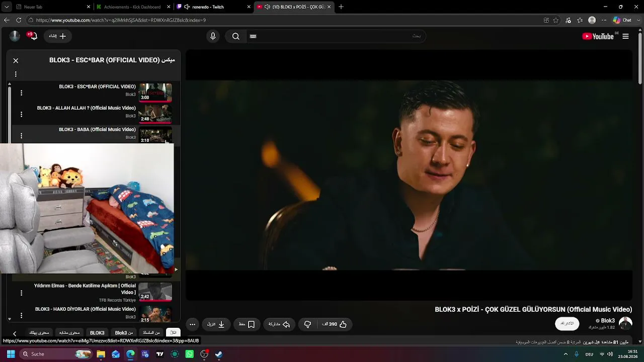
Task: Play BLOK3 - ALLAH ALLAH ? thumbnail
Action: pyautogui.click(x=155, y=114)
